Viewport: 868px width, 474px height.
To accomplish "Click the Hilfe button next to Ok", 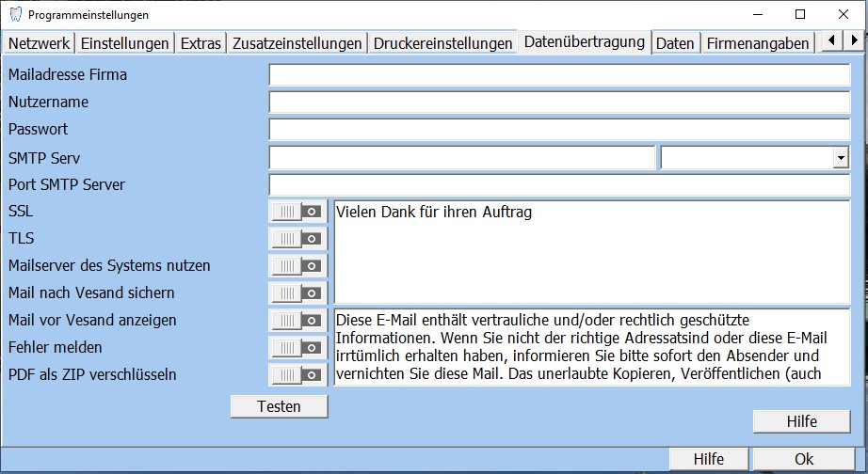I will pos(708,460).
